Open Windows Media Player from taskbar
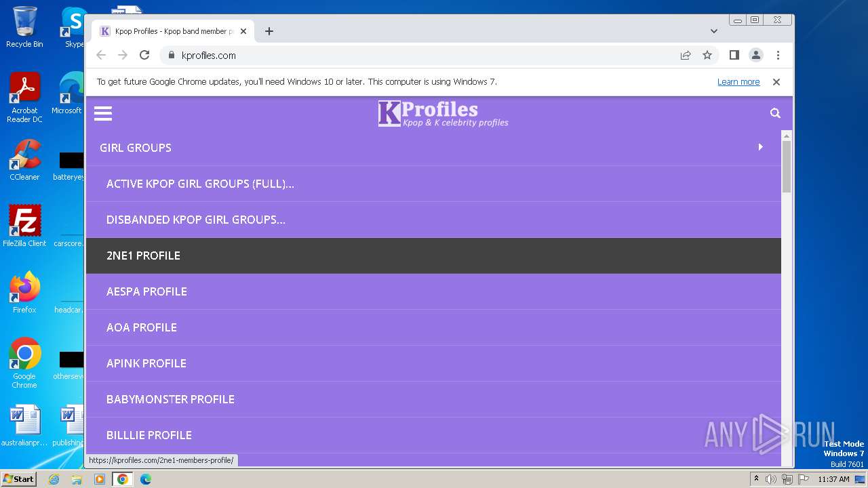 [x=100, y=479]
